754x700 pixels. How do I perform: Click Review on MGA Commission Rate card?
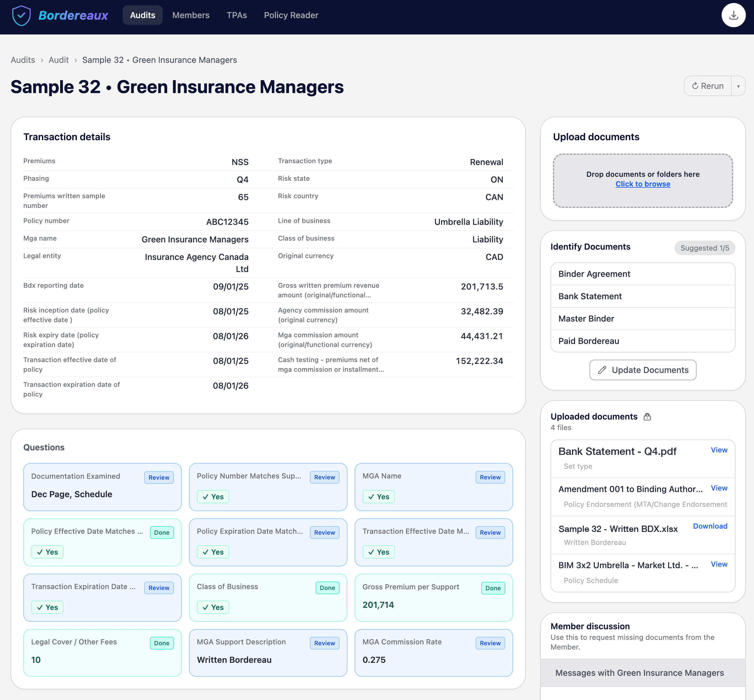(490, 643)
